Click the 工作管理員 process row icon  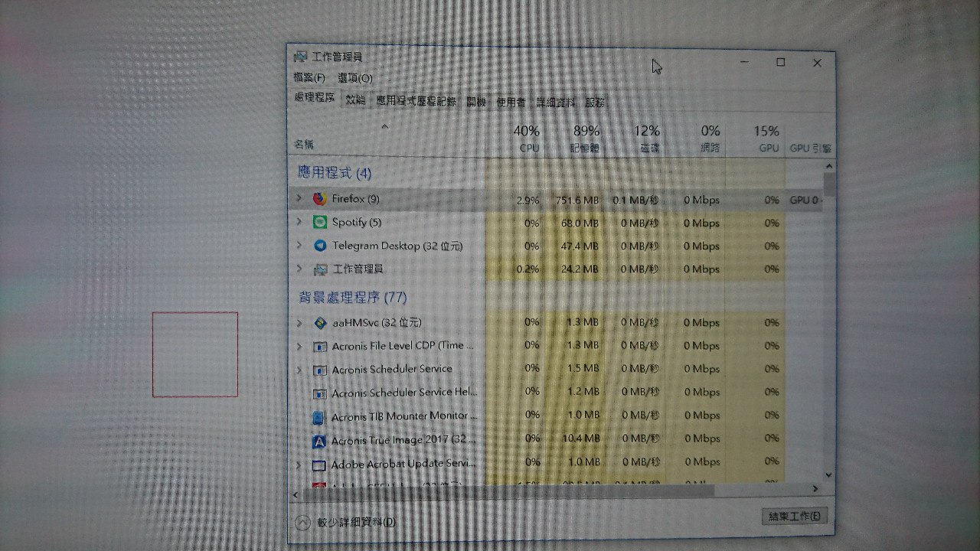click(x=321, y=269)
